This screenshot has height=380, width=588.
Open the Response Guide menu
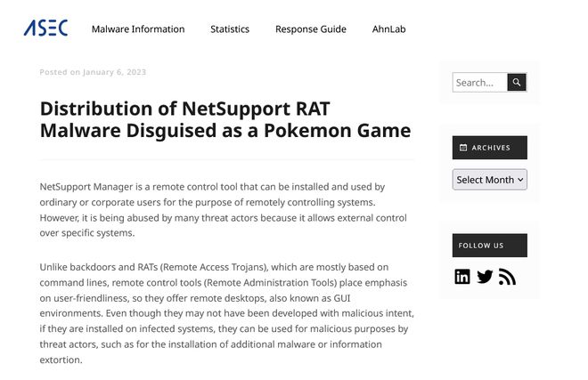coord(311,29)
